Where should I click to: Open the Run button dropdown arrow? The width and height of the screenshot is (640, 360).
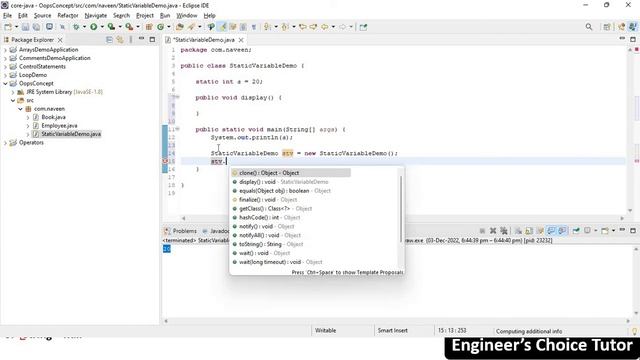102,27
